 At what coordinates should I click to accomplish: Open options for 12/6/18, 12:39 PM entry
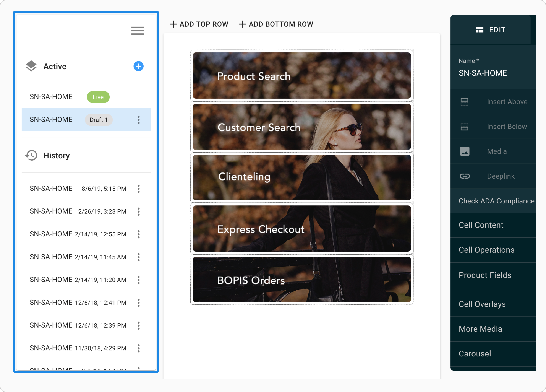tap(138, 325)
